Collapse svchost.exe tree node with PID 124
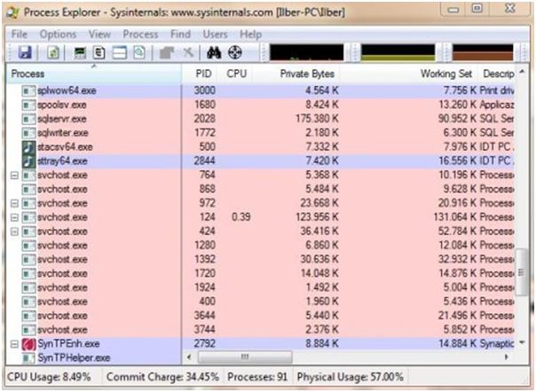This screenshot has width=536, height=392. click(x=14, y=217)
